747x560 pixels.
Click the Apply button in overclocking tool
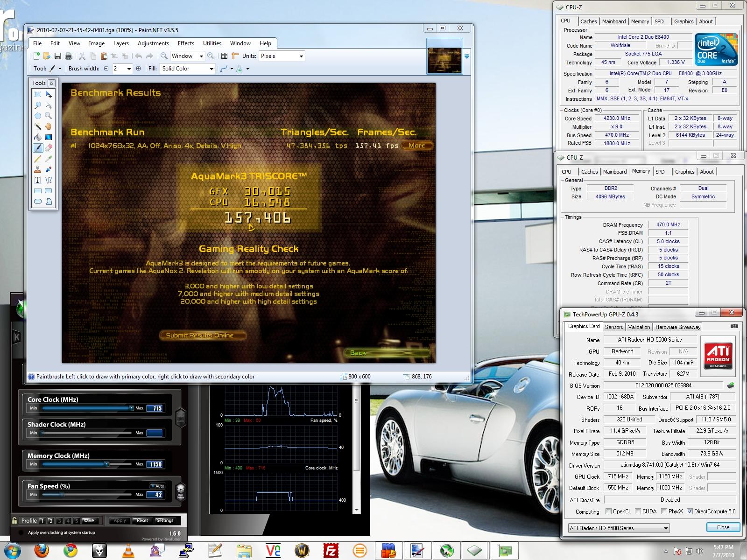[120, 520]
